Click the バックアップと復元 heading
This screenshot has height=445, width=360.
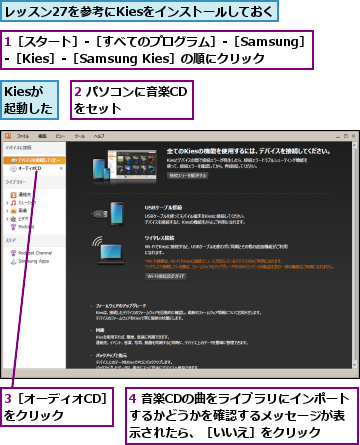[x=111, y=355]
